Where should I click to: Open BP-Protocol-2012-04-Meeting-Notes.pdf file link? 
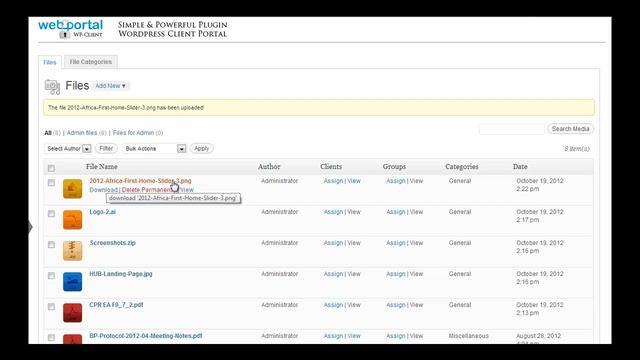coord(146,336)
